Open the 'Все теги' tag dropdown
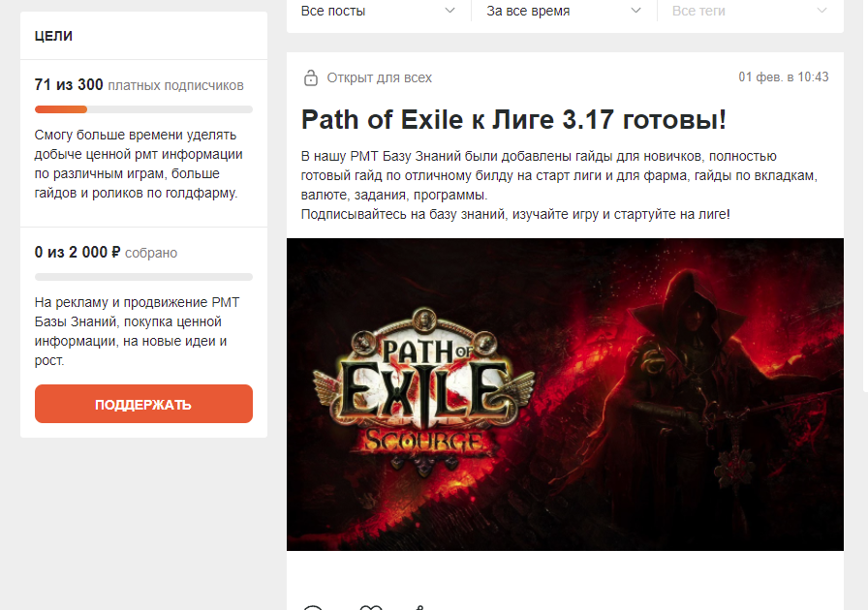 point(750,11)
